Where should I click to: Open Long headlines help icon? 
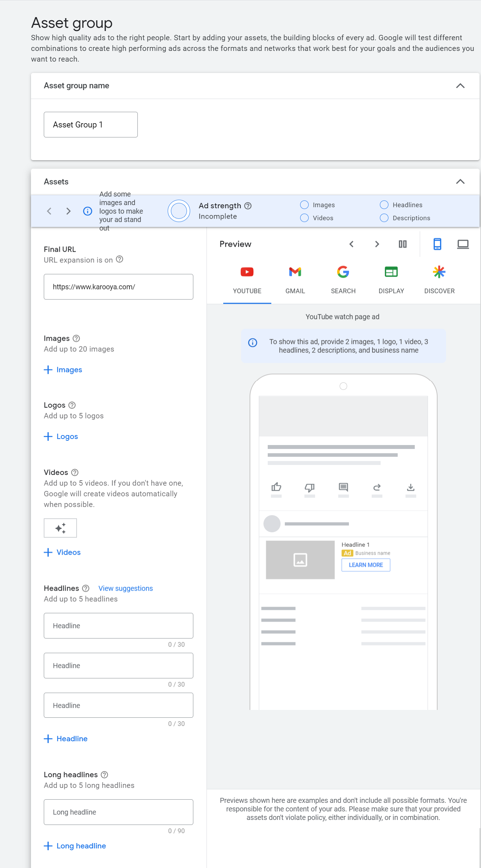coord(104,775)
